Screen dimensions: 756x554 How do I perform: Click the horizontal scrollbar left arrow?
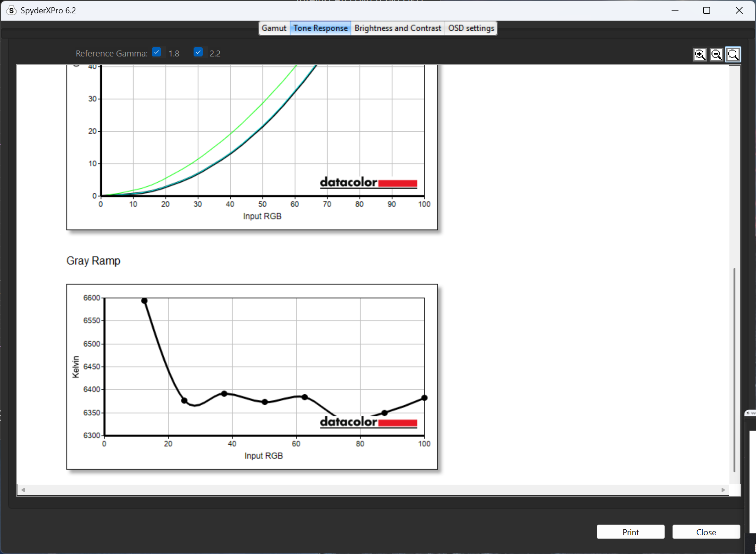[23, 490]
